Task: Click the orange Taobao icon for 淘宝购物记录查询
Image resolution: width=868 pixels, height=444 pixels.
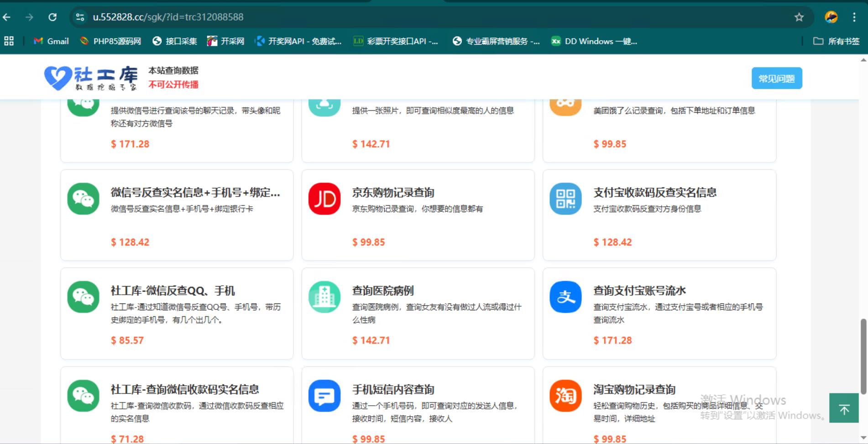Action: pos(565,396)
